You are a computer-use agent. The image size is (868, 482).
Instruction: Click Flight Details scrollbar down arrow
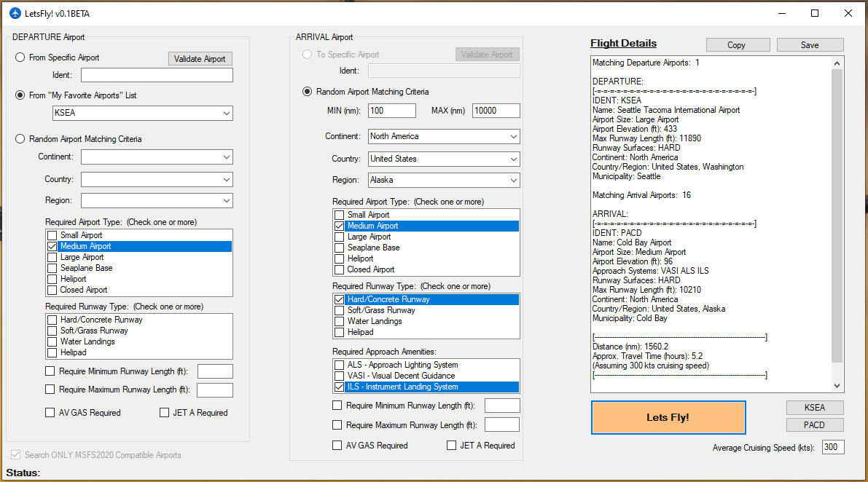(x=837, y=386)
